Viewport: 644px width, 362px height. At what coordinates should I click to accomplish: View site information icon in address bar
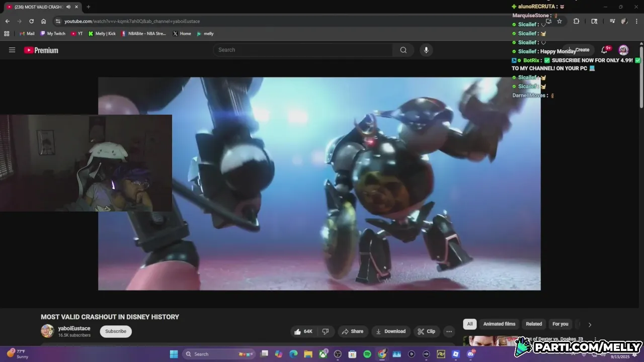point(58,21)
